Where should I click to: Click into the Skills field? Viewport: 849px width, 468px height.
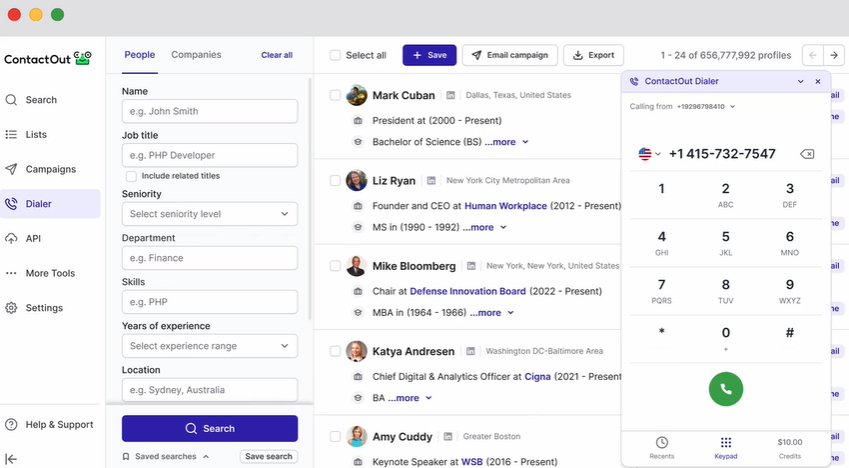pos(210,302)
